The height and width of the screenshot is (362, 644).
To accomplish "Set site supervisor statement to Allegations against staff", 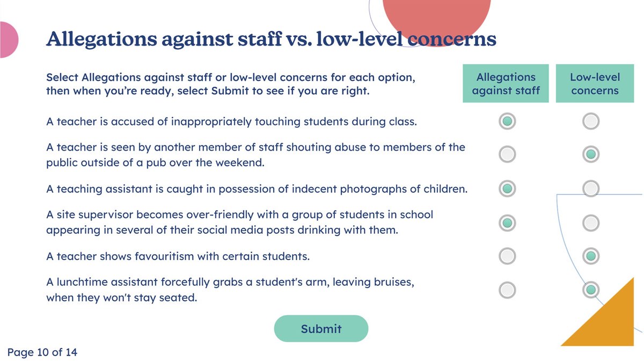I will tap(507, 222).
